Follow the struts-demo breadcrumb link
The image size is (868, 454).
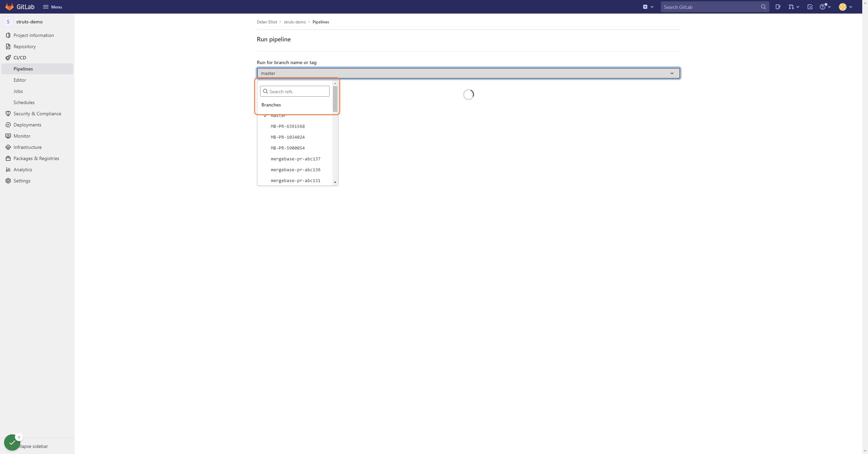295,22
